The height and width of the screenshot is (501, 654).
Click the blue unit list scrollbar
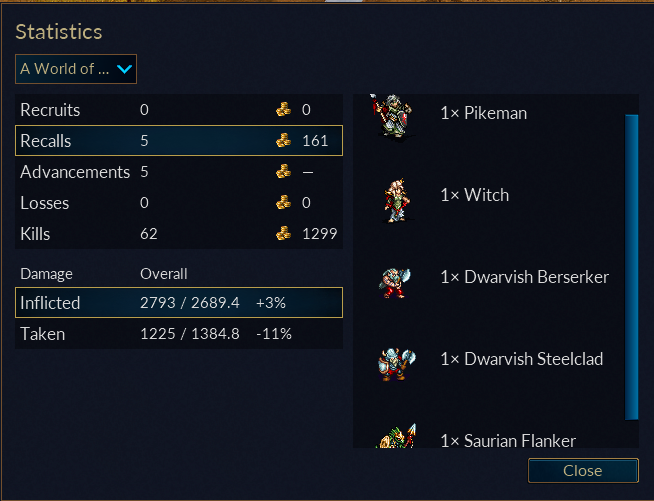(631, 267)
